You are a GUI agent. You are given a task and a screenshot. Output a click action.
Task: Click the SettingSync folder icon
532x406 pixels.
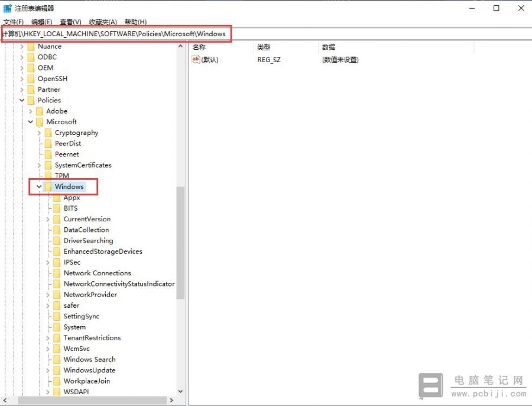click(57, 316)
